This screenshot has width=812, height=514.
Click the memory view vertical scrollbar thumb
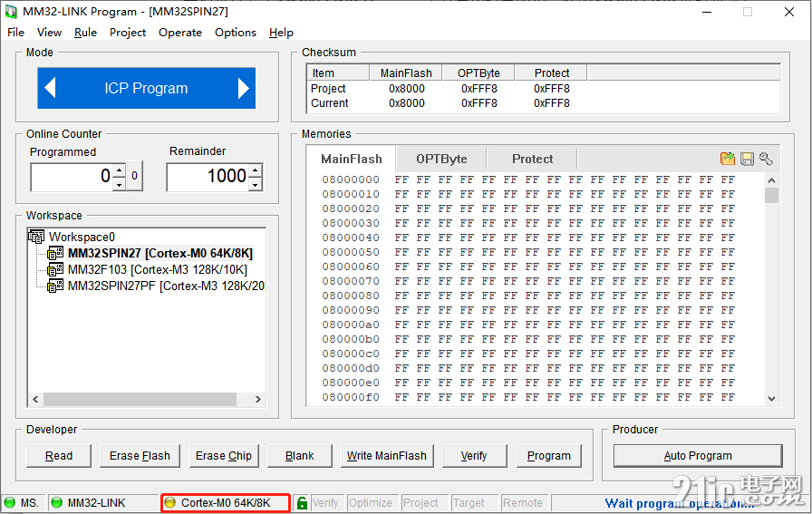[771, 195]
